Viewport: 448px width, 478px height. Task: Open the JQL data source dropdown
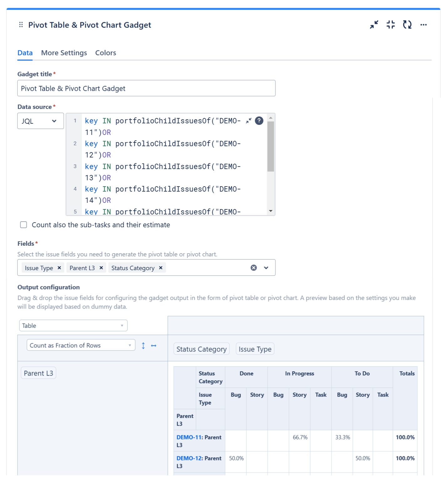(40, 121)
